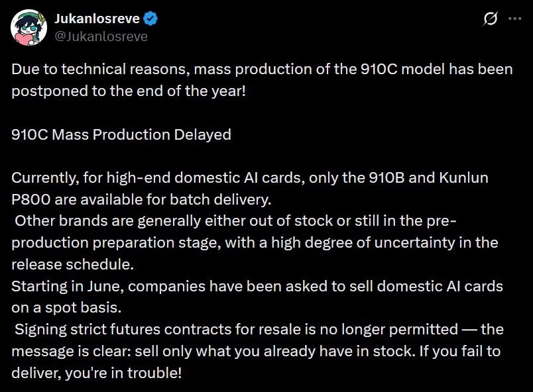Open the three-dot more options menu
This screenshot has width=533, height=392.
(x=515, y=19)
